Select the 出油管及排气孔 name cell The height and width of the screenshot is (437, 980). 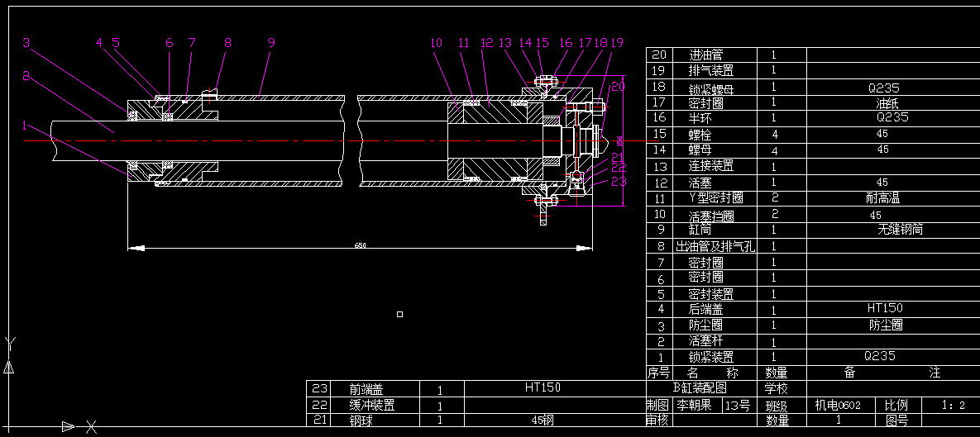tap(715, 246)
